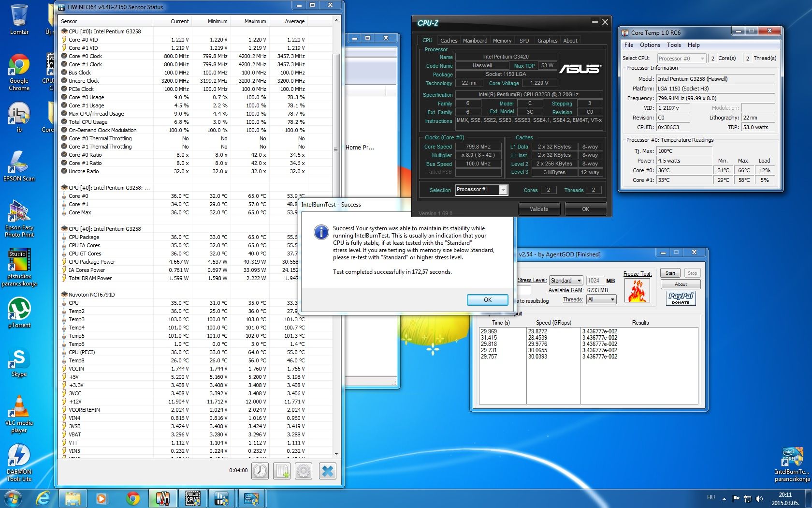The width and height of the screenshot is (812, 508).
Task: Switch to the SPD tab in CPU-Z
Action: click(524, 41)
